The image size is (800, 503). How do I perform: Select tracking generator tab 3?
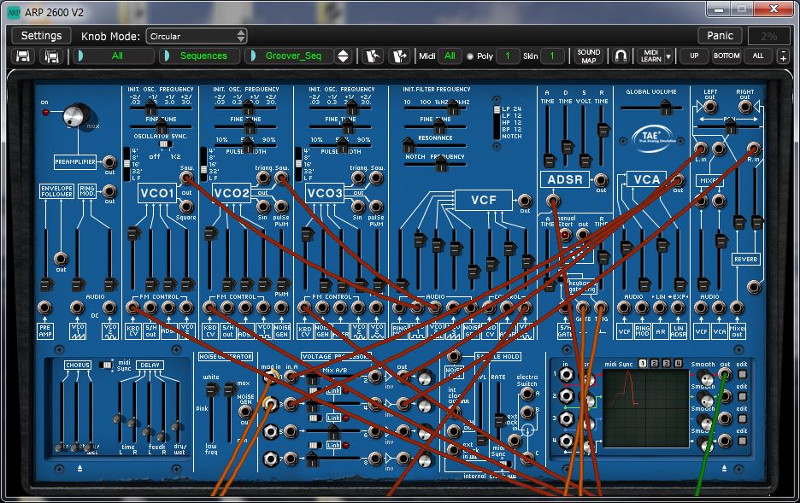666,363
